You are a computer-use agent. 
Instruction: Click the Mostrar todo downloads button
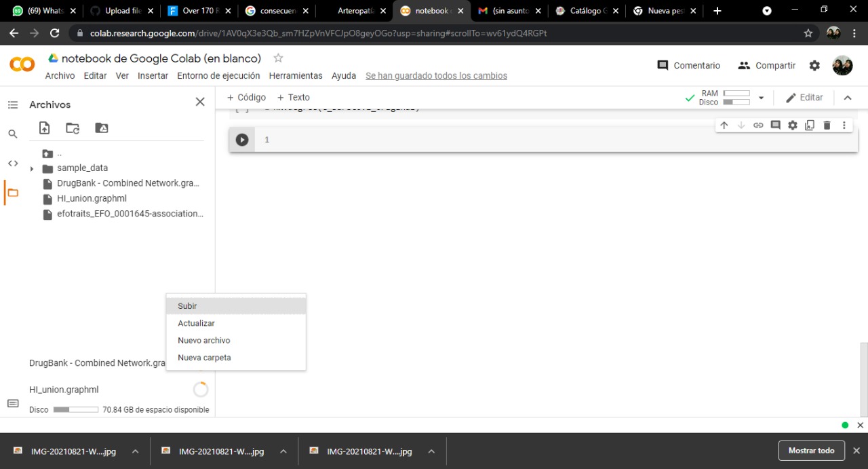click(812, 451)
